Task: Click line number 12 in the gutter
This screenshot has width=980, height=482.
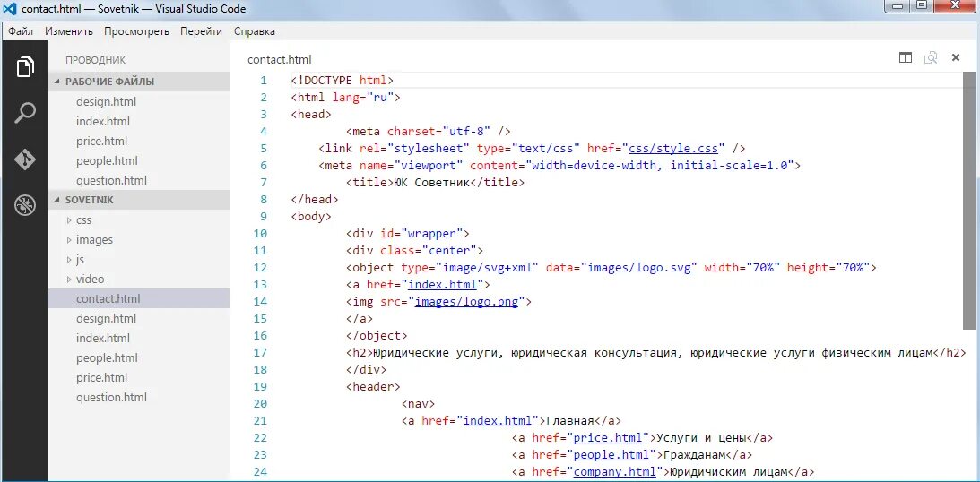Action: 260,267
